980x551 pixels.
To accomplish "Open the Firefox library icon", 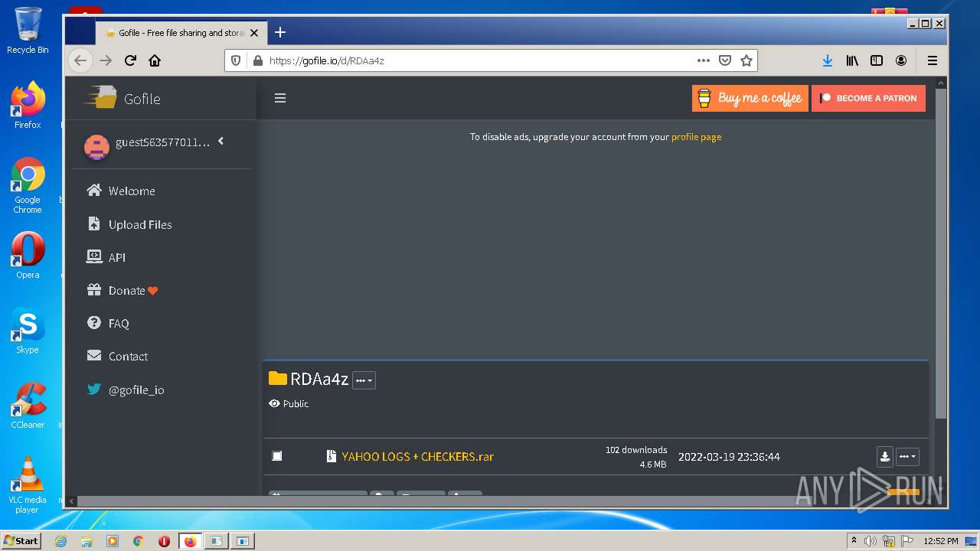I will pos(852,60).
